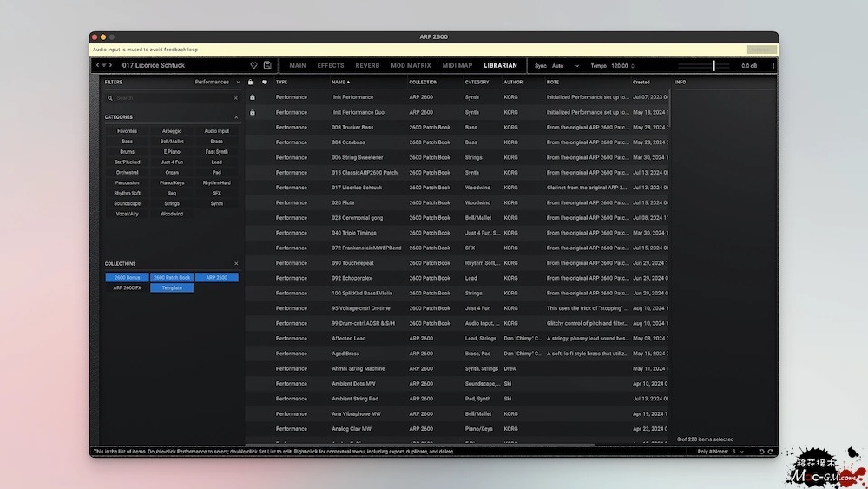Click the search magnifier icon
The width and height of the screenshot is (868, 489).
point(110,98)
